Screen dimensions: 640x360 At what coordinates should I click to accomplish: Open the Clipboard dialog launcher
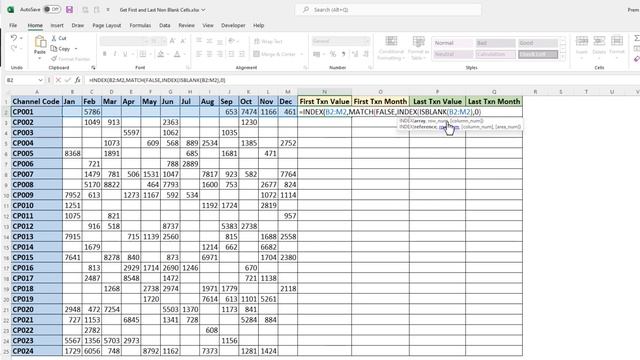[93, 67]
